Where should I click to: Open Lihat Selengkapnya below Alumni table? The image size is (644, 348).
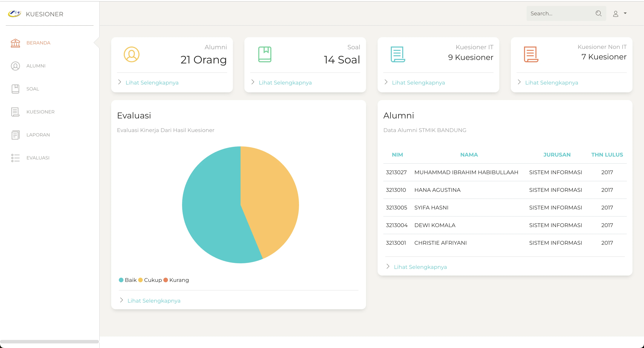(x=420, y=267)
